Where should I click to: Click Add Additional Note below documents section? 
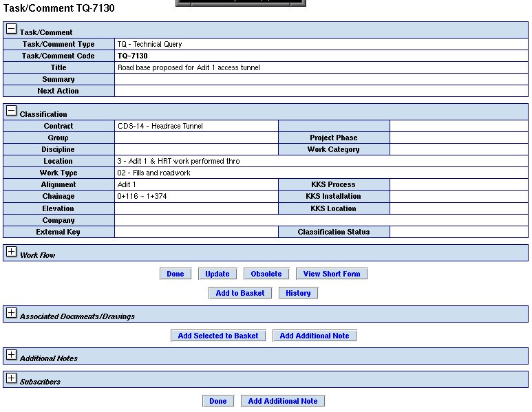click(315, 336)
